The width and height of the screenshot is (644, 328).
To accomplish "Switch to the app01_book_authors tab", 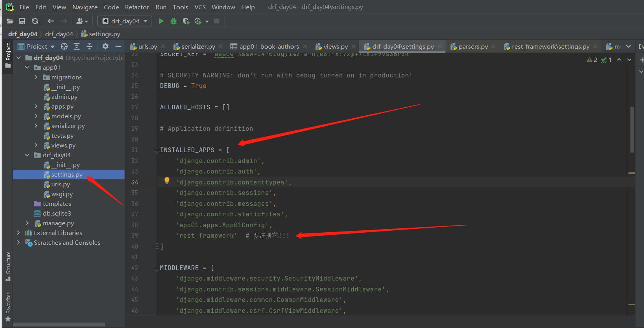I will (x=269, y=46).
